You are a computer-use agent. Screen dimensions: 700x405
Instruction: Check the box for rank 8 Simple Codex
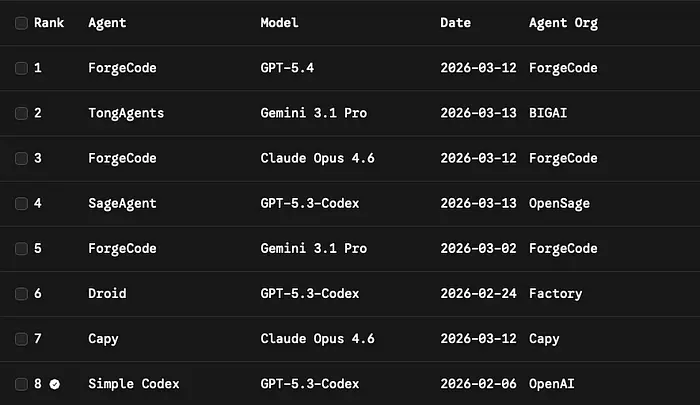[x=21, y=384]
